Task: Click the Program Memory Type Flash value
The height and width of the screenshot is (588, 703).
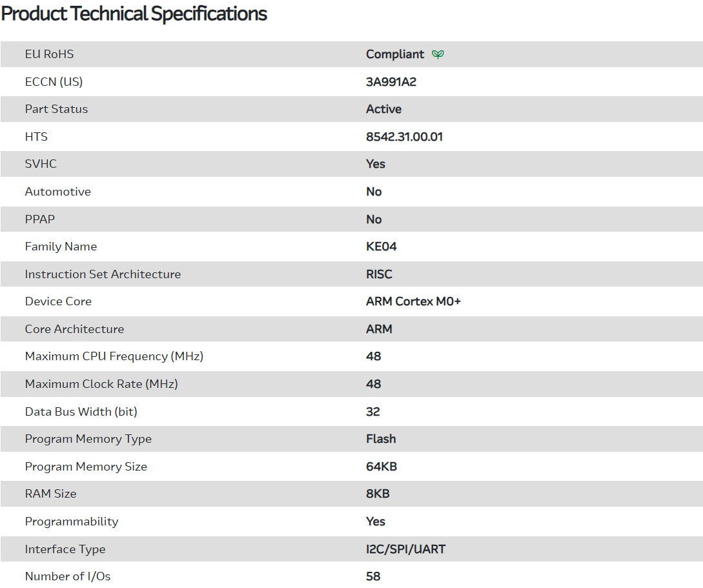Action: pos(381,439)
